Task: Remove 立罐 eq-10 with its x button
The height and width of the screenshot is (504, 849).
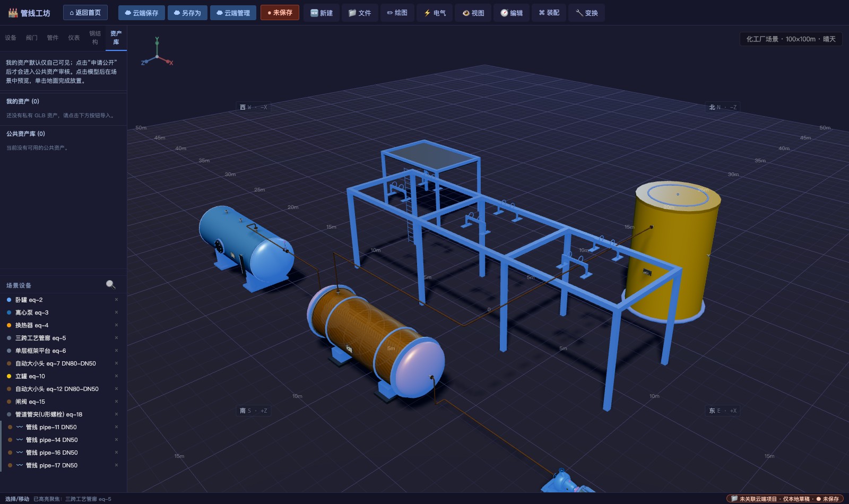Action: tap(116, 376)
